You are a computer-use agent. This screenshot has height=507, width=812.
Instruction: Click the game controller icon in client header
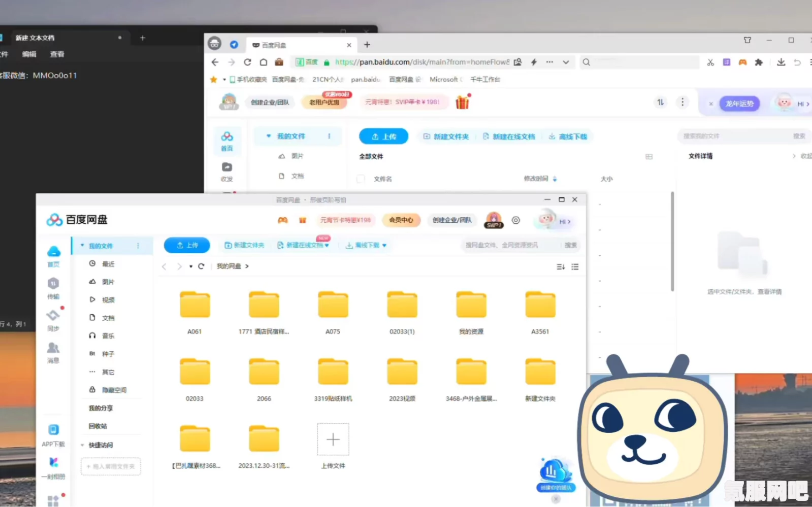(283, 220)
